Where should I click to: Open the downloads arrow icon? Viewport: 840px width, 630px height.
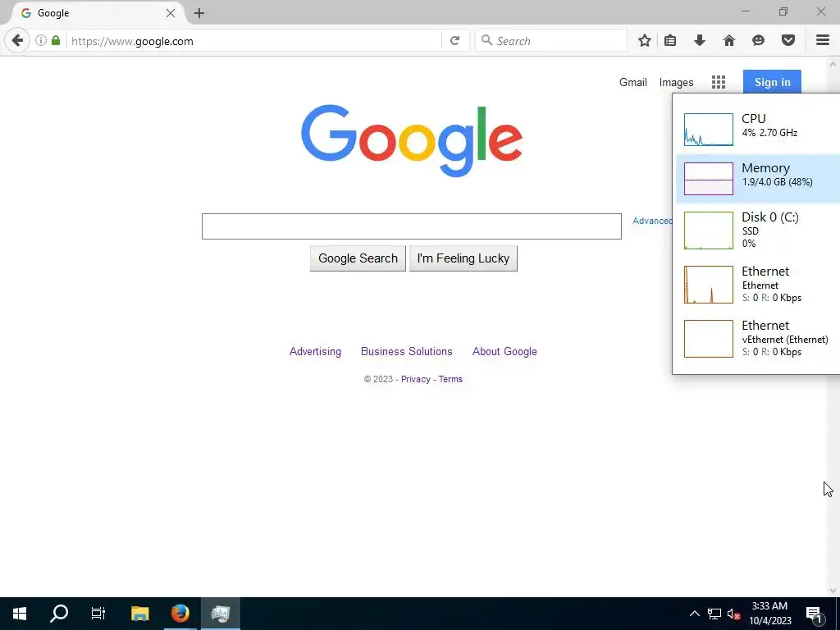pos(700,41)
